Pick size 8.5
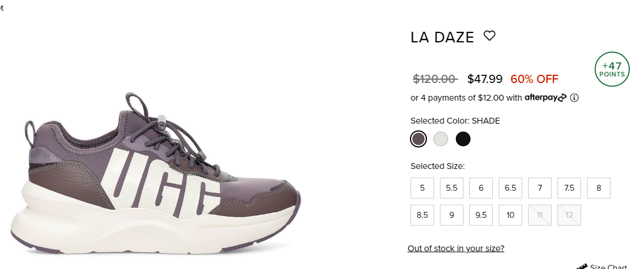Image resolution: width=644 pixels, height=269 pixels. (422, 215)
